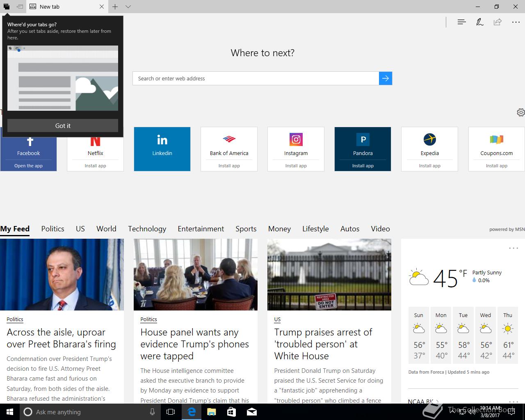Click Politics label on House panel article

(148, 319)
